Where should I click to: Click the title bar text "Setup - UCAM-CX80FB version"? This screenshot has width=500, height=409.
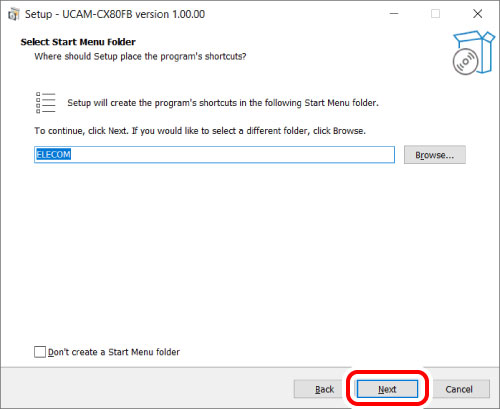97,14
